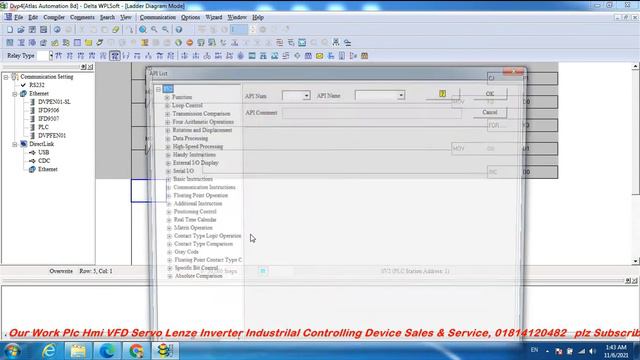Collapse the first Ethernet tree node
Viewport: 640px width, 360px height.
tap(15, 94)
